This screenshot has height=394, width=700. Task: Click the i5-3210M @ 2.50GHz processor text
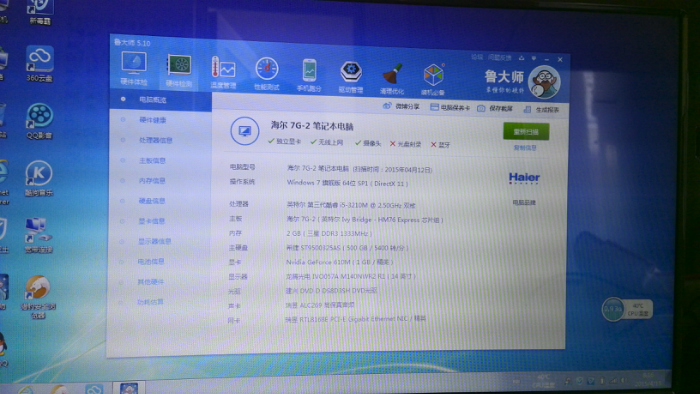[351, 205]
